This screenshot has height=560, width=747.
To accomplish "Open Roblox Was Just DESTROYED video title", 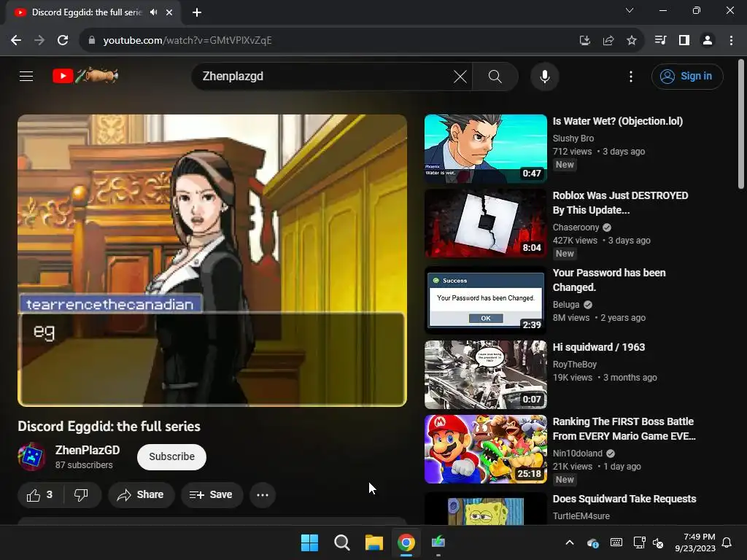I will point(620,203).
